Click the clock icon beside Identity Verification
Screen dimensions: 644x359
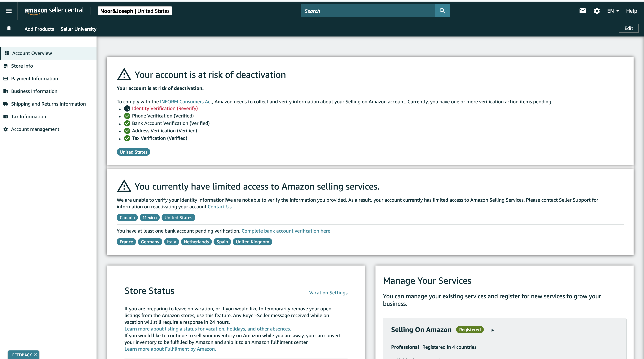127,108
